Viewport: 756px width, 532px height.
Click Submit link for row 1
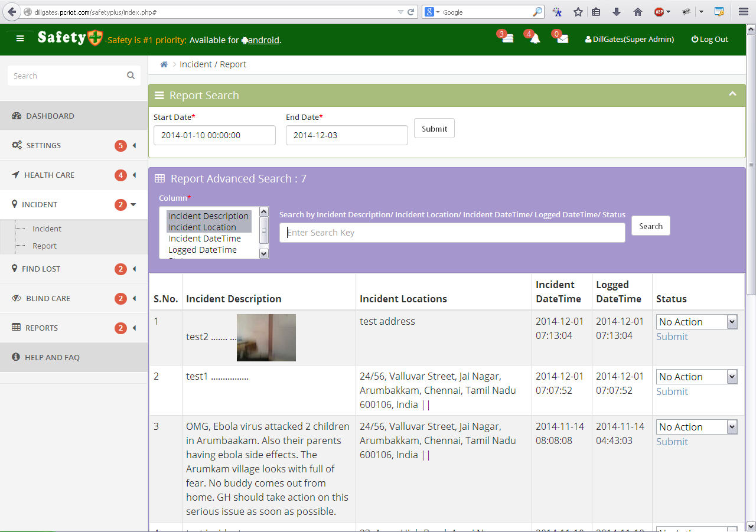tap(672, 337)
